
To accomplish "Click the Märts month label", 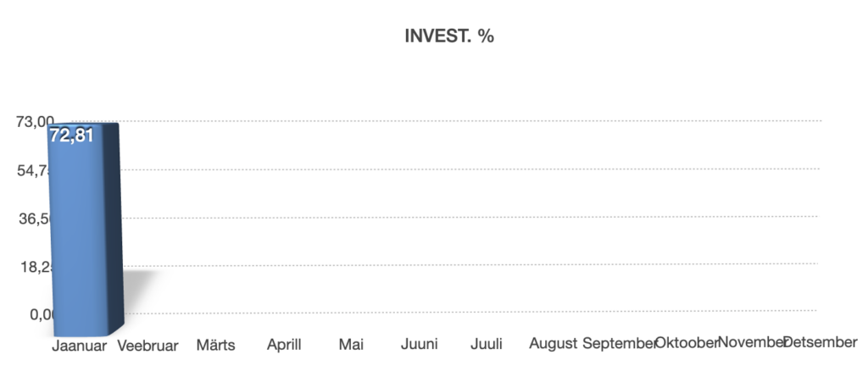I will pyautogui.click(x=215, y=345).
